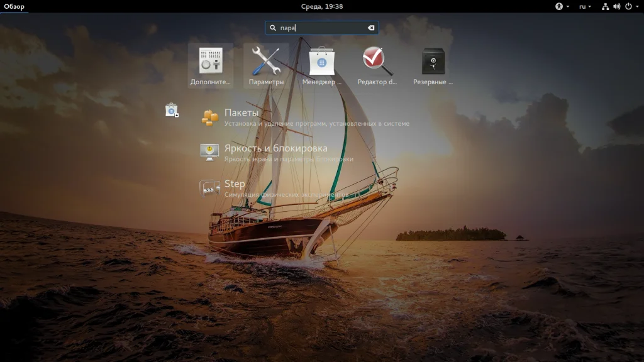644x362 pixels.
Task: Click inside the search input field
Action: pyautogui.click(x=321, y=28)
